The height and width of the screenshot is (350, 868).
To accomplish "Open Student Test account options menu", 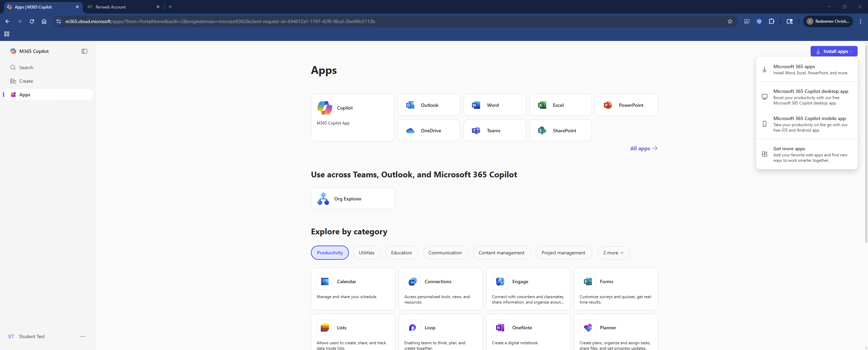I will tap(83, 336).
